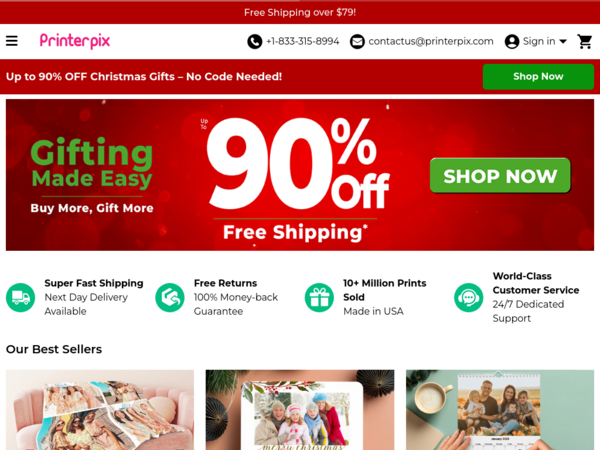Open the wall calendar best seller thumbnail
This screenshot has height=450, width=600.
point(500,410)
